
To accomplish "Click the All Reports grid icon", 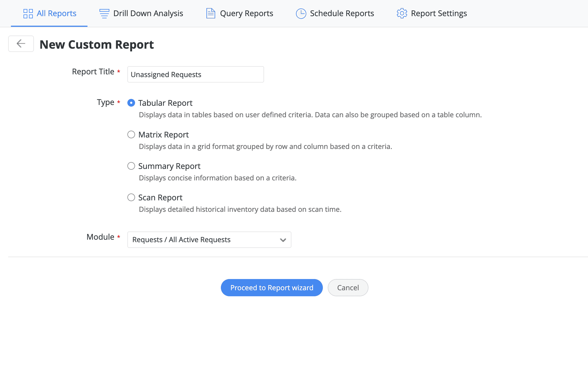I will coord(28,13).
